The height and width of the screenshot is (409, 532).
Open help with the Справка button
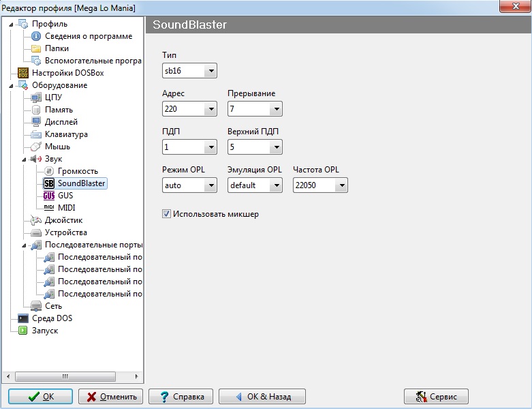pos(181,397)
